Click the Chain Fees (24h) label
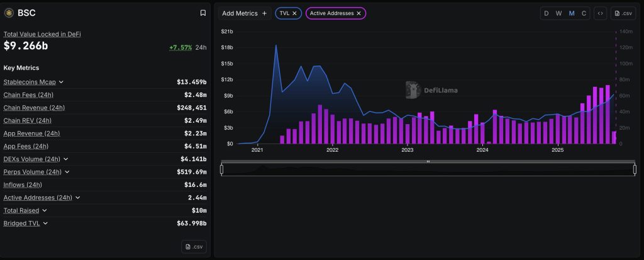Image resolution: width=644 pixels, height=260 pixels. pyautogui.click(x=28, y=95)
